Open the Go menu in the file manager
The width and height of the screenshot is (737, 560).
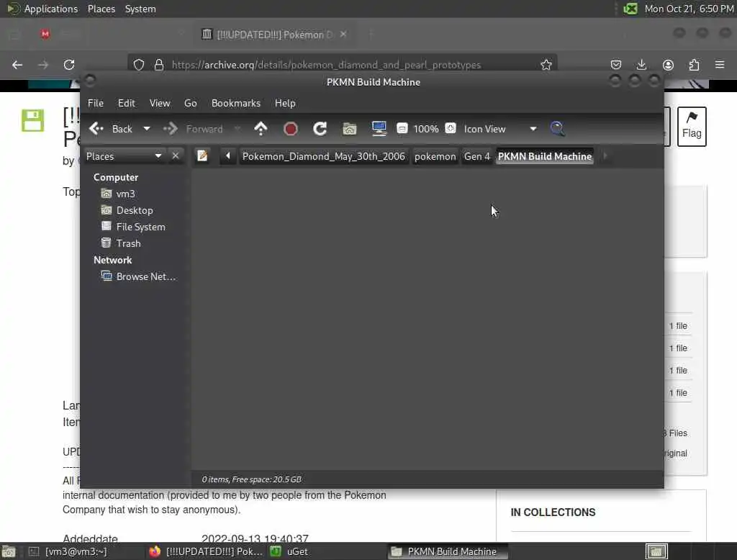[x=190, y=103]
